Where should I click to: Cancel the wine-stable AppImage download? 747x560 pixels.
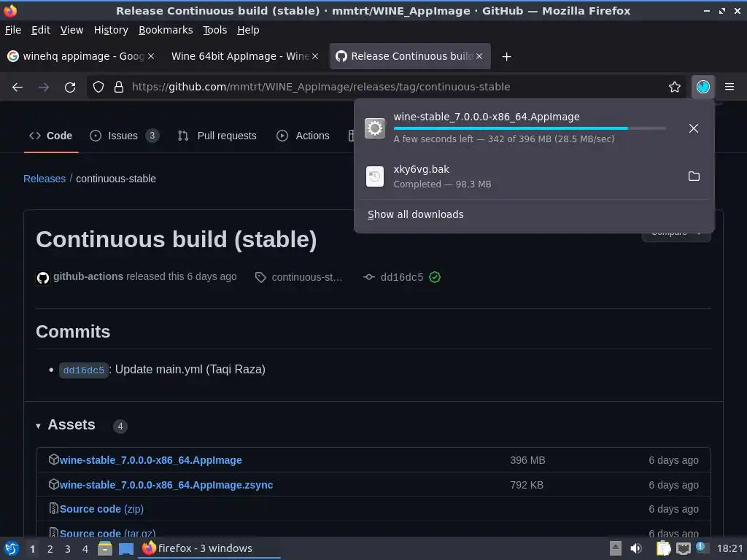click(x=694, y=128)
